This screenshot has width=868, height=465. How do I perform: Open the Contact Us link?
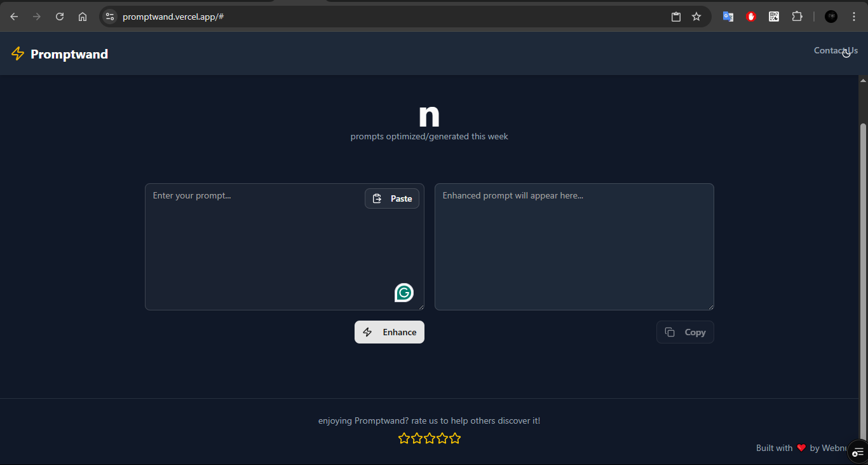point(835,51)
